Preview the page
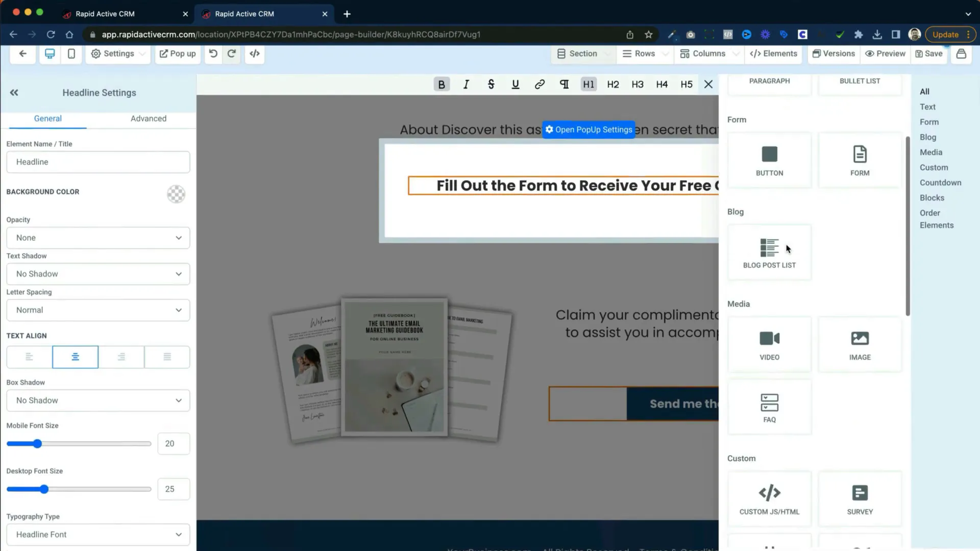This screenshot has height=551, width=980. pyautogui.click(x=885, y=54)
